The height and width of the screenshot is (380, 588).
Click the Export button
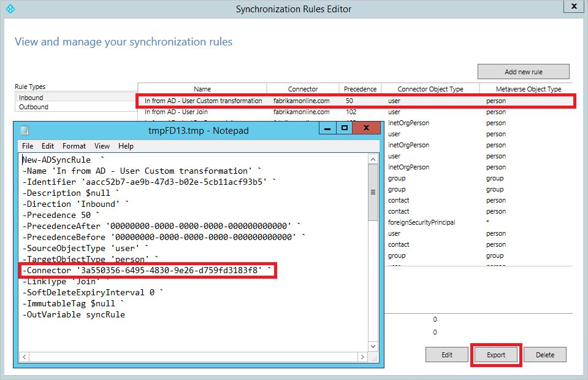[495, 354]
